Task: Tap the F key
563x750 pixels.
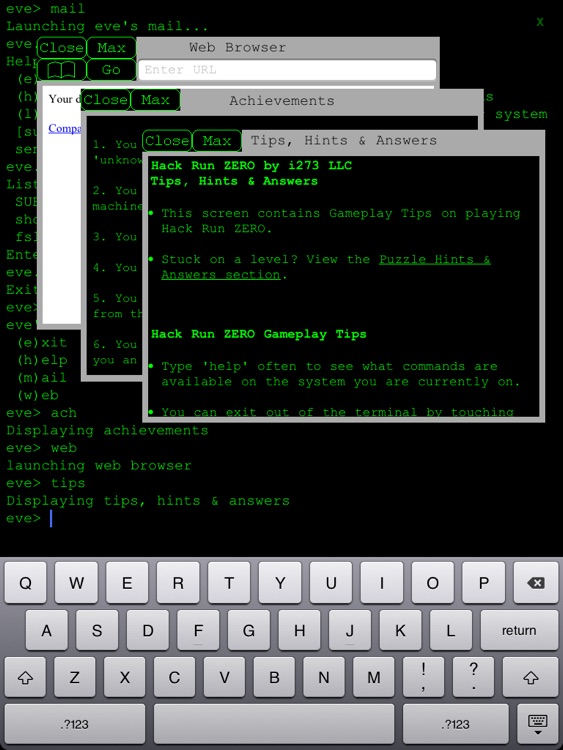Action: 199,630
